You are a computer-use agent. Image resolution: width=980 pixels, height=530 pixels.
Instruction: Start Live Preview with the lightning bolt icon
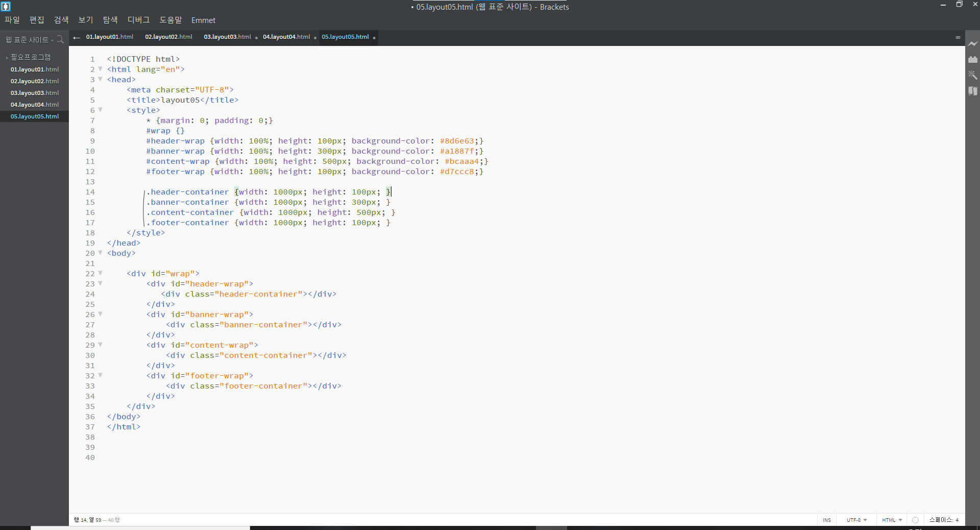tap(973, 44)
